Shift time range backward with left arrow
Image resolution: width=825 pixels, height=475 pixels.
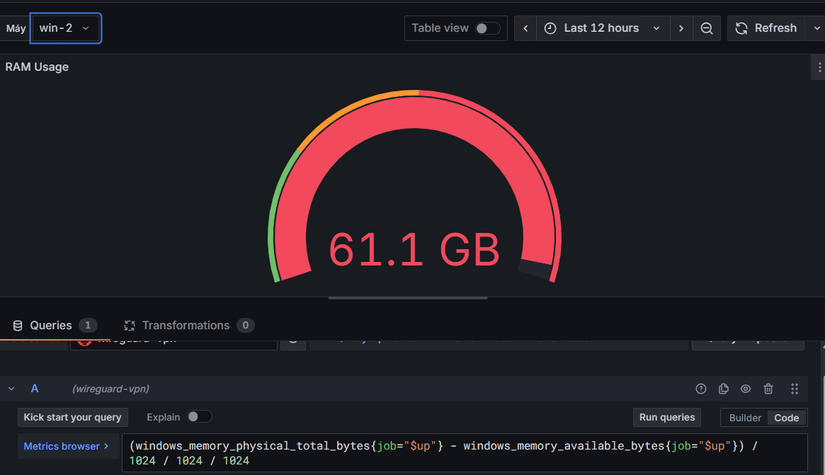click(526, 28)
